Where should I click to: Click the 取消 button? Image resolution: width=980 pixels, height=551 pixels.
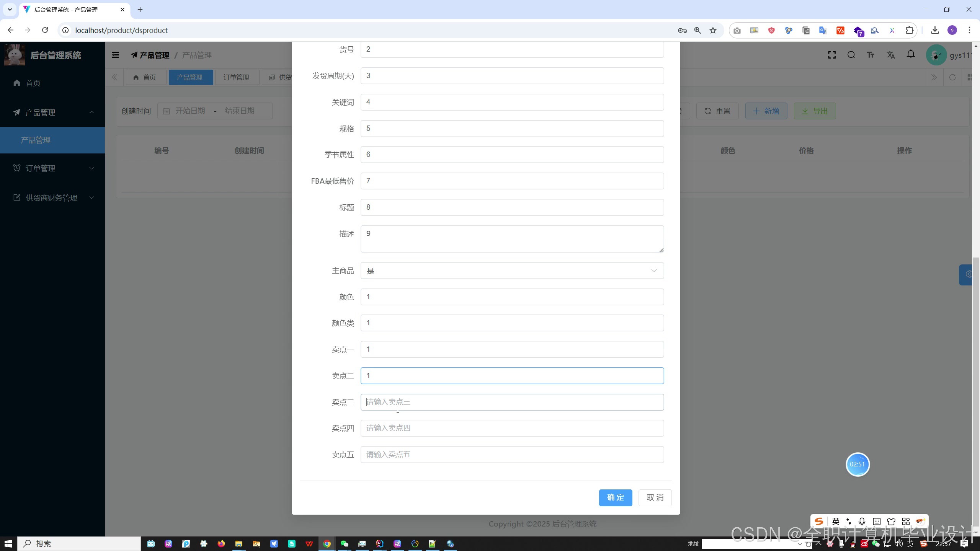pos(655,497)
